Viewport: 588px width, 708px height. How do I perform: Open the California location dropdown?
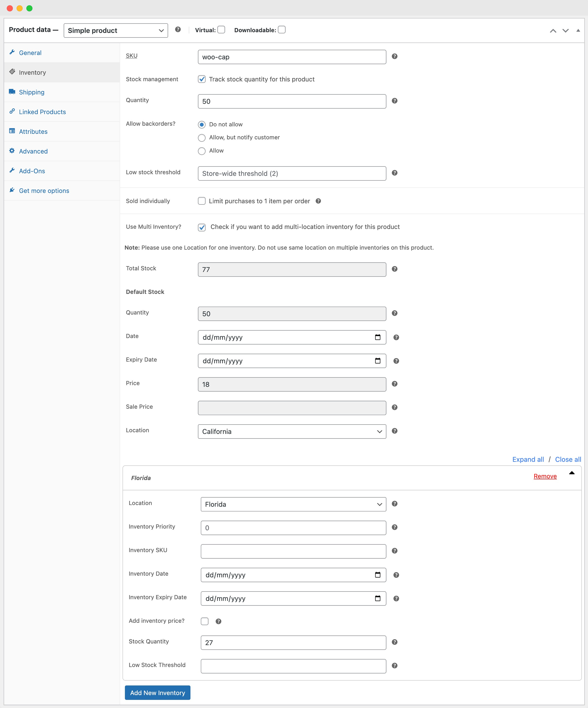pyautogui.click(x=292, y=431)
